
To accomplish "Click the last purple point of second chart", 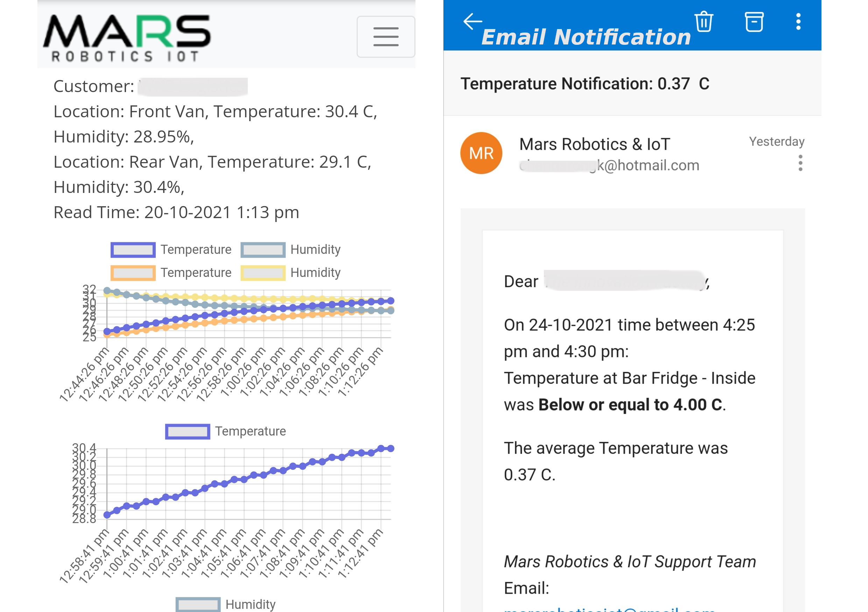I will pyautogui.click(x=391, y=448).
